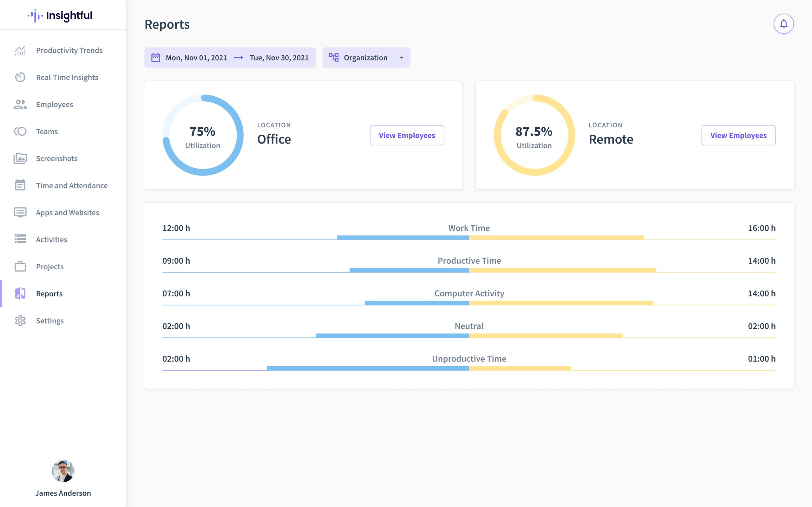The height and width of the screenshot is (507, 812).
Task: Click the notification bell icon
Action: [783, 24]
